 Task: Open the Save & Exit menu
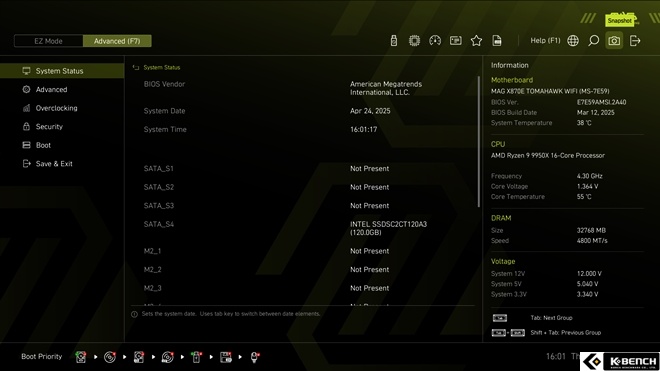62,163
